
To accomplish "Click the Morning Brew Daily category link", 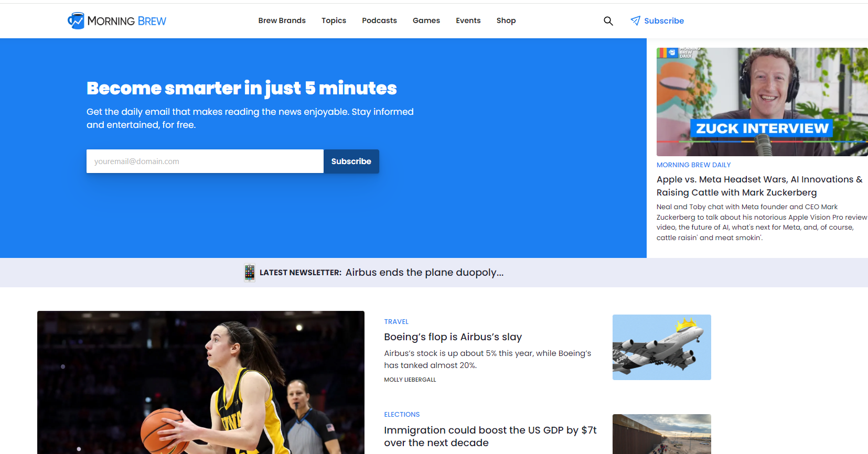I will [x=693, y=165].
